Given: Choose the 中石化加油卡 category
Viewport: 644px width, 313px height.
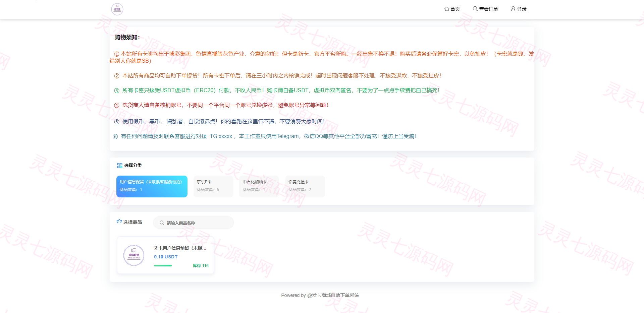Looking at the screenshot, I should click(259, 186).
